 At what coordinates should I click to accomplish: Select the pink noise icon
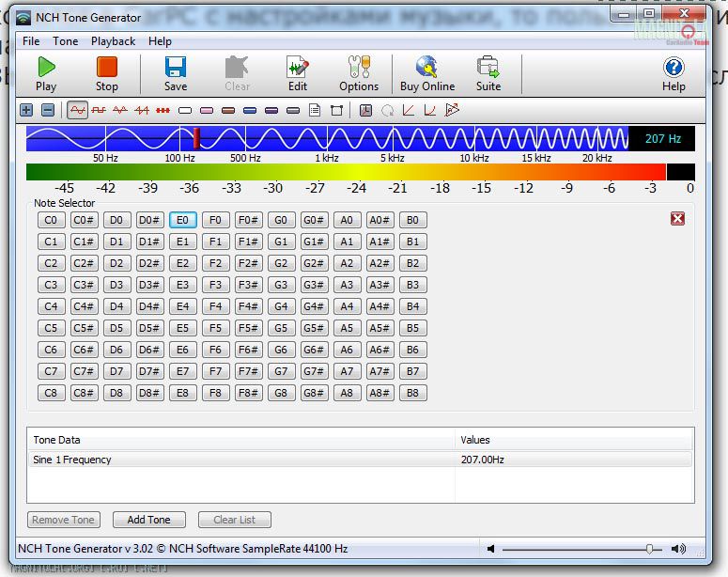coord(207,111)
